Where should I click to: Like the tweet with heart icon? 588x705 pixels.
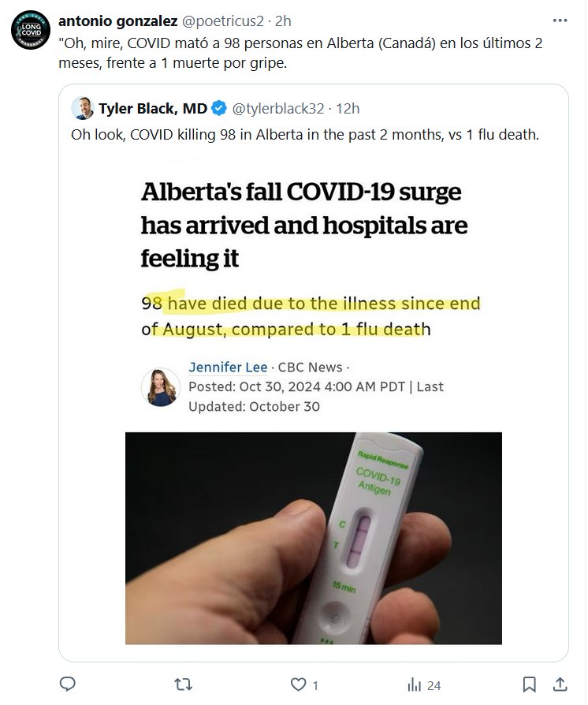(297, 684)
